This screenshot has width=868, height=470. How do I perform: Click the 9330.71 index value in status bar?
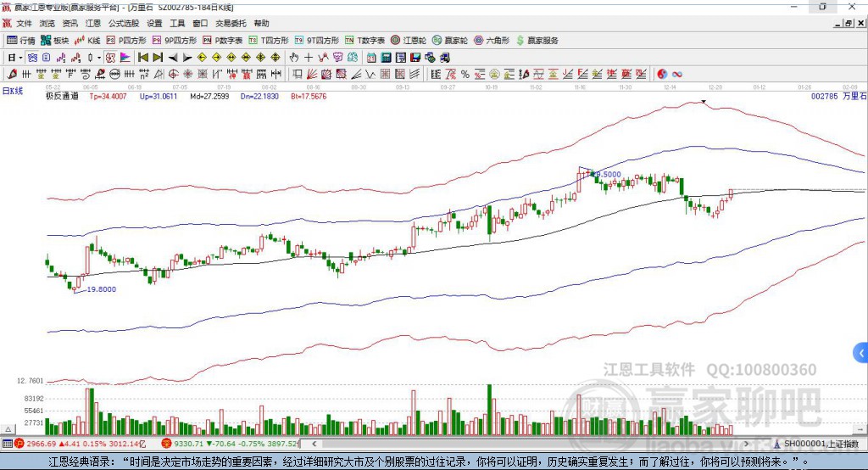188,444
